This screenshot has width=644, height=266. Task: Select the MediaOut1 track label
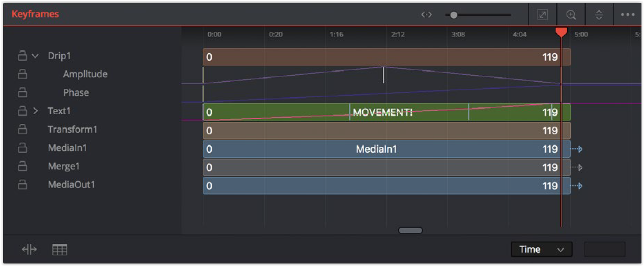[71, 185]
